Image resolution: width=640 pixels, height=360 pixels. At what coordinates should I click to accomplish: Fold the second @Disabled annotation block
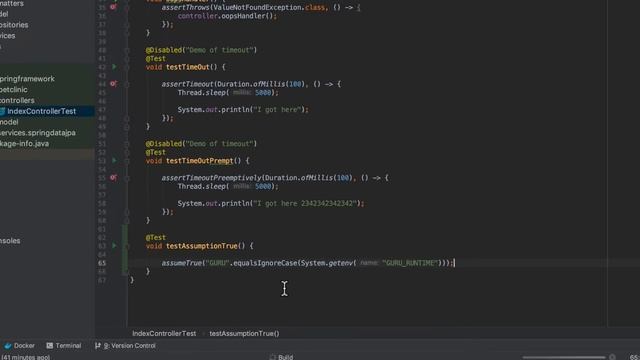(127, 144)
